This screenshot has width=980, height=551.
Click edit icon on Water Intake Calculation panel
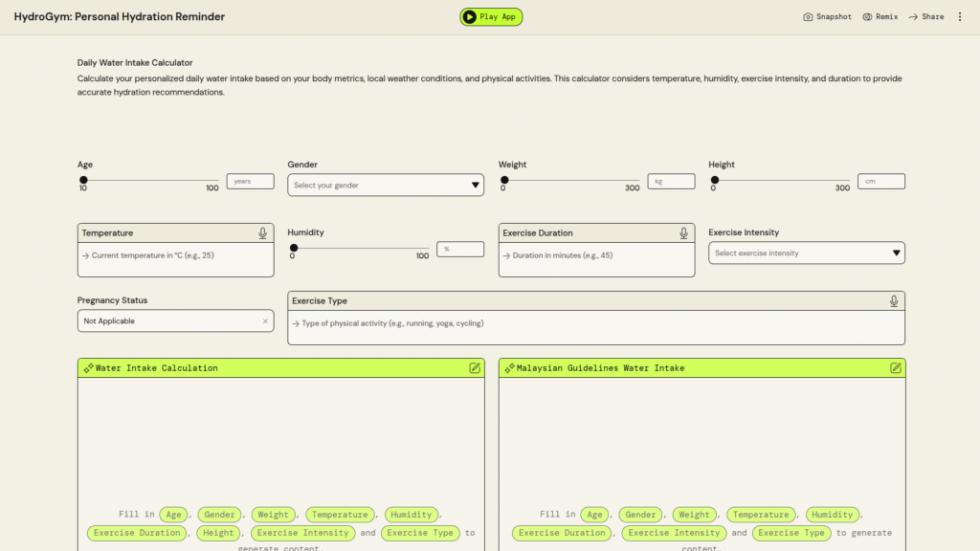(x=475, y=368)
